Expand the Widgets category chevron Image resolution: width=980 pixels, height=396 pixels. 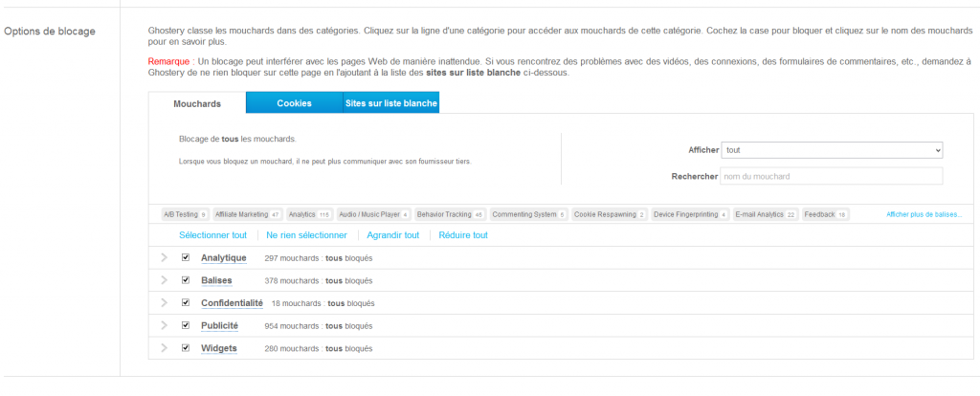point(165,347)
